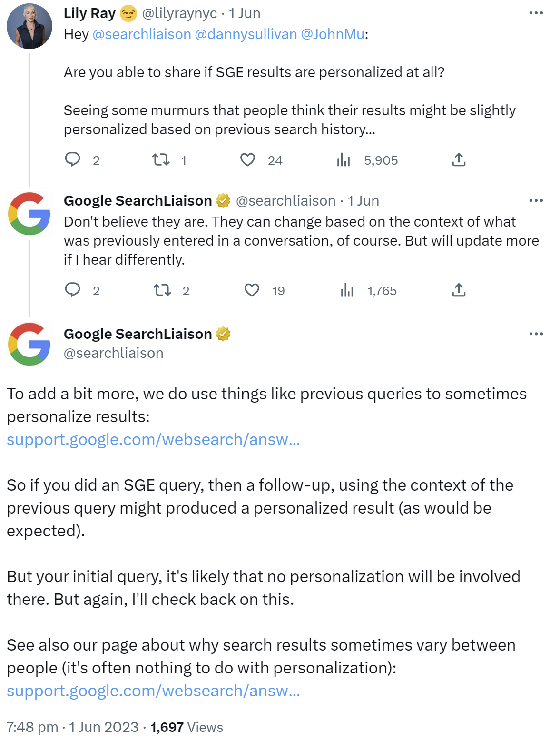Click the share icon on Lily Ray's tweet
560x741 pixels.
458,160
